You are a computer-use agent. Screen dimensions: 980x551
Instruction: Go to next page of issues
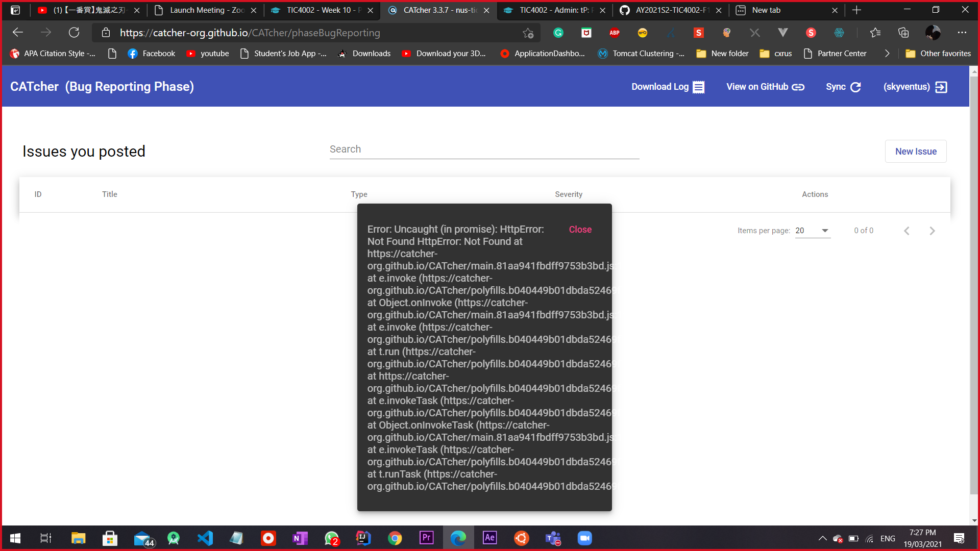932,231
